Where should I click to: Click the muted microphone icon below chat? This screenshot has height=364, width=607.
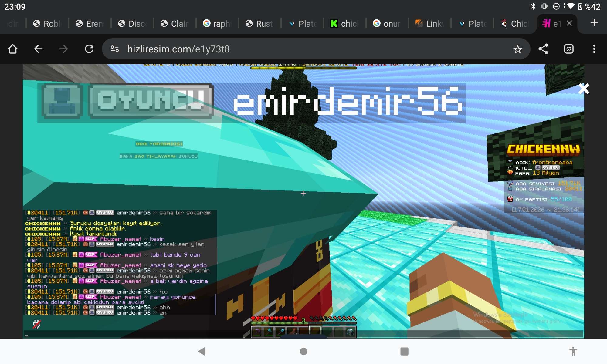(37, 324)
